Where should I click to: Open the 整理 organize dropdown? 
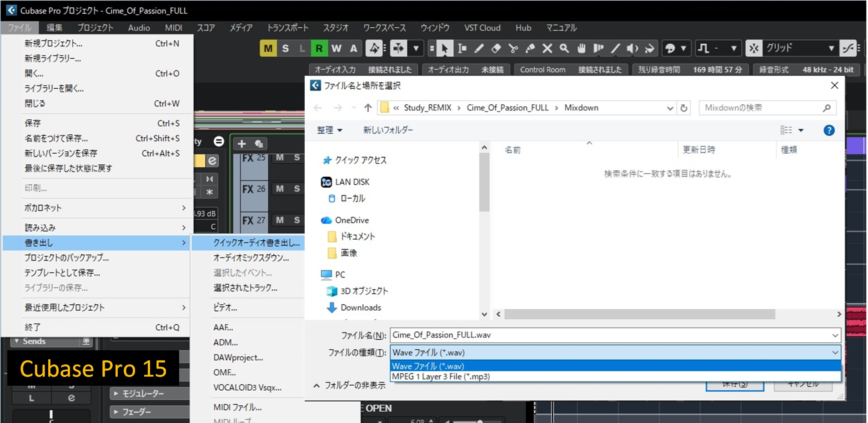click(329, 130)
